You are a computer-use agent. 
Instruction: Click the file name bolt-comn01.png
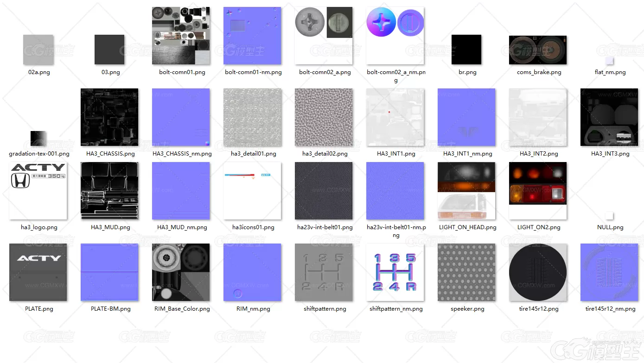coord(182,72)
